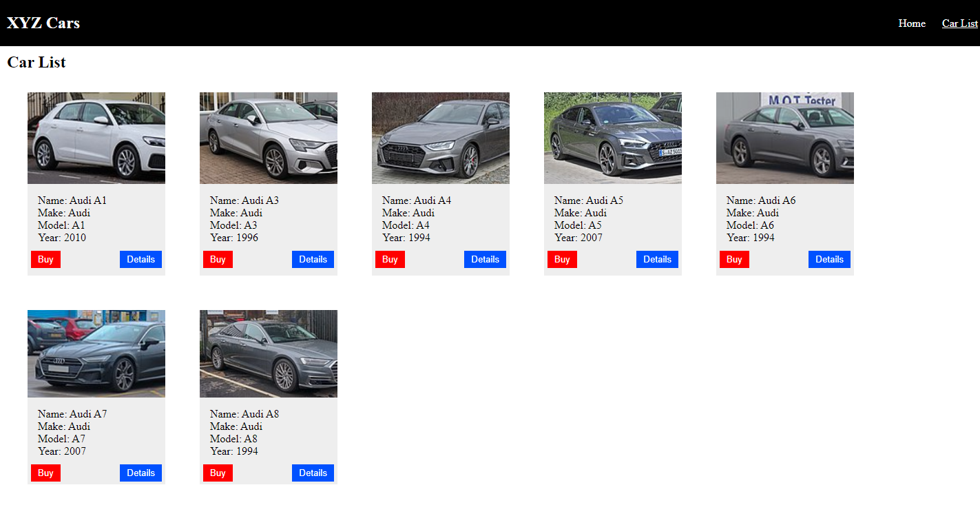The image size is (980, 505).
Task: Click the XYZ Cars site title
Action: tap(43, 23)
